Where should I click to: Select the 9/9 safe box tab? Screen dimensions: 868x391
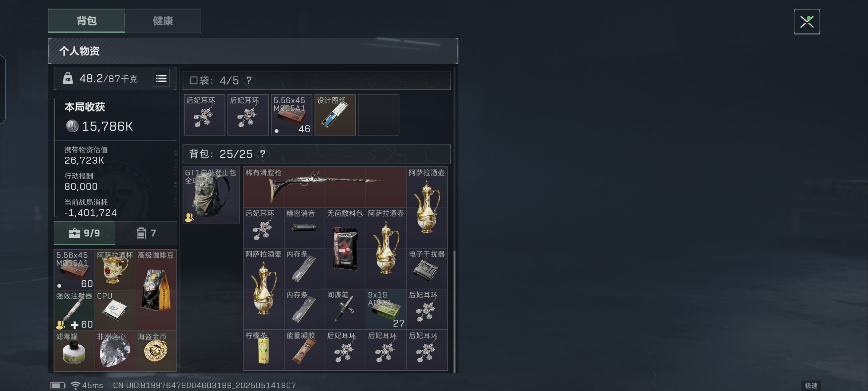coord(84,233)
